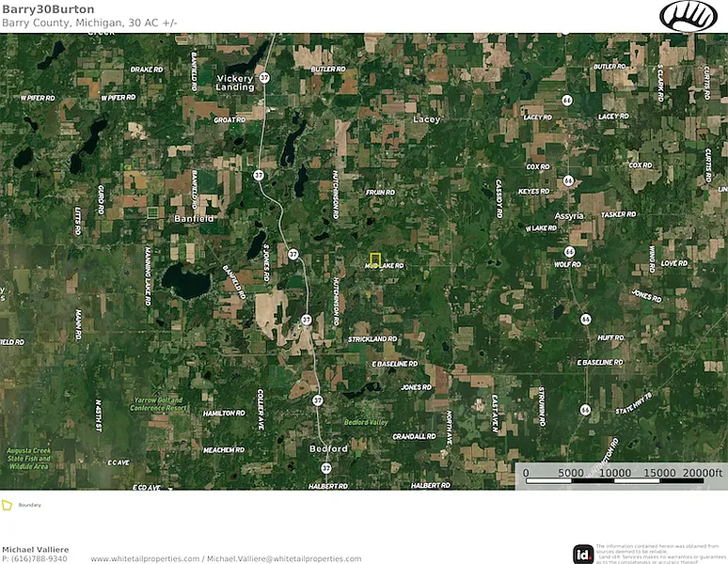
Task: Click the WING RD label
Action: (653, 259)
